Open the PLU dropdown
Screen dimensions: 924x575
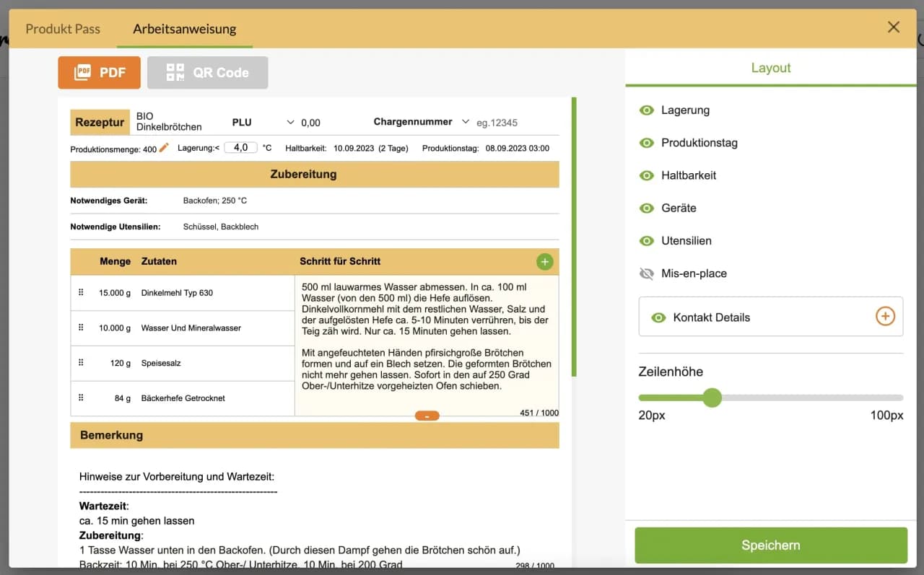click(290, 122)
